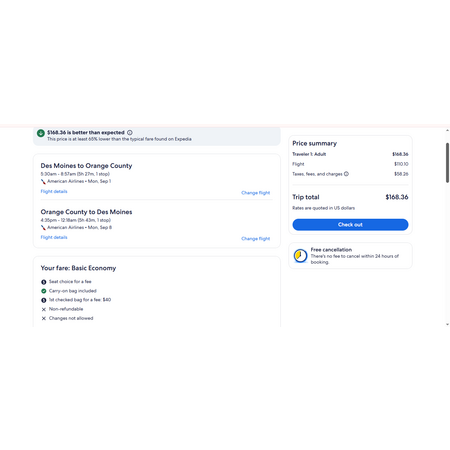This screenshot has width=450, height=450.
Task: Proceed with the Check out button
Action: [x=350, y=225]
